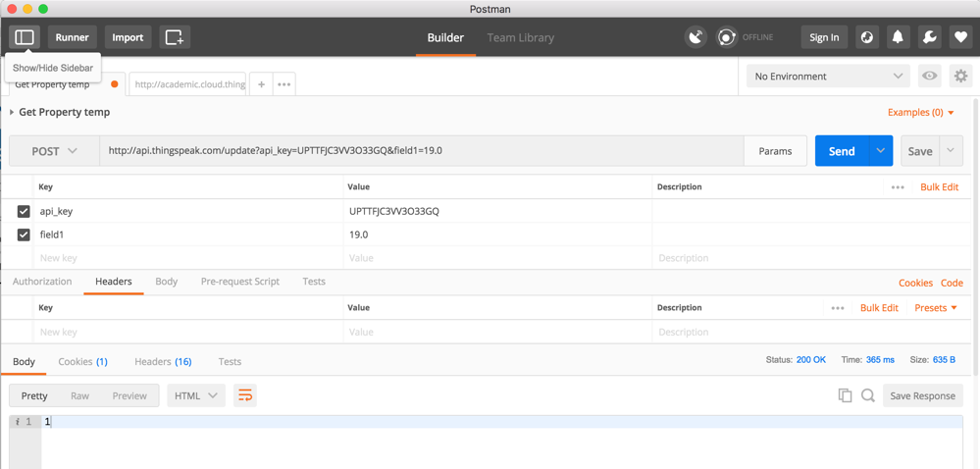The width and height of the screenshot is (980, 469).
Task: Toggle line wrap icon in response
Action: pyautogui.click(x=245, y=395)
